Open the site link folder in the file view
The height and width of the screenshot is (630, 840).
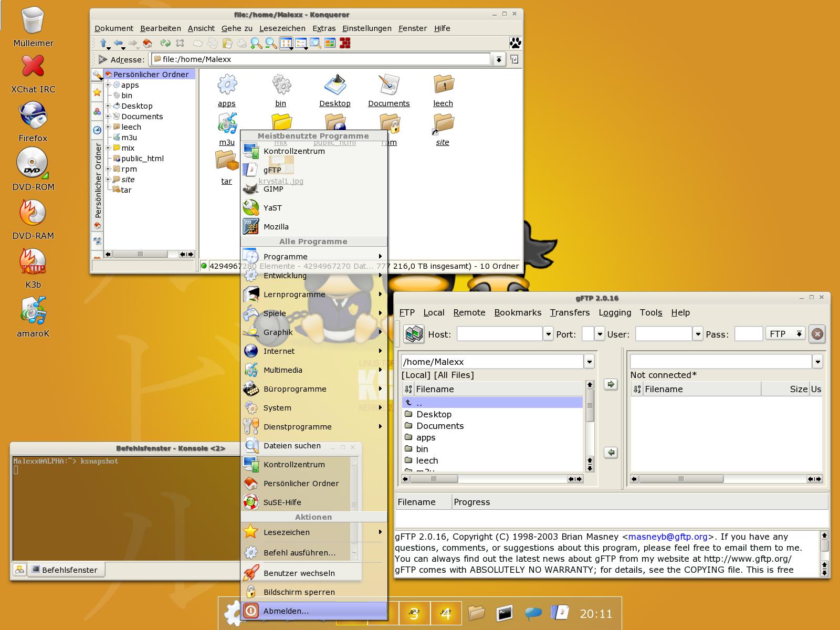coord(443,130)
